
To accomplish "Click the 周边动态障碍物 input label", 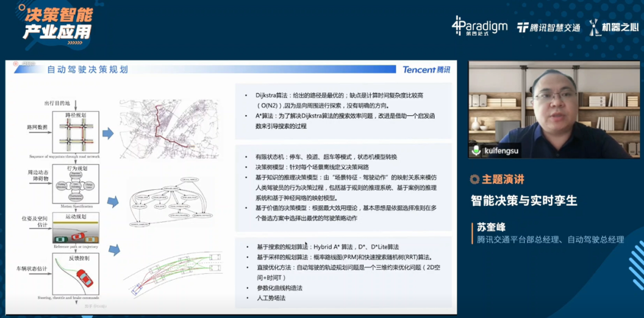I will pyautogui.click(x=38, y=175).
